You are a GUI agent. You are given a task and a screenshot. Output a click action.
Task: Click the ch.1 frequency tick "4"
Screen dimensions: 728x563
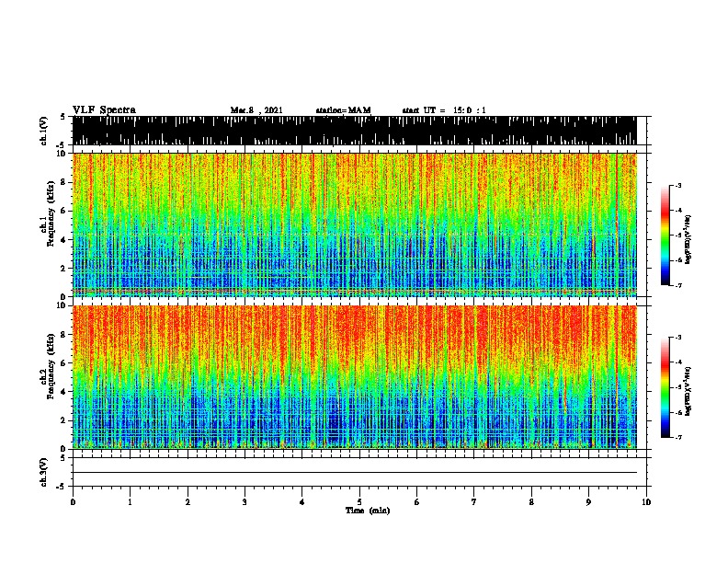pos(64,240)
